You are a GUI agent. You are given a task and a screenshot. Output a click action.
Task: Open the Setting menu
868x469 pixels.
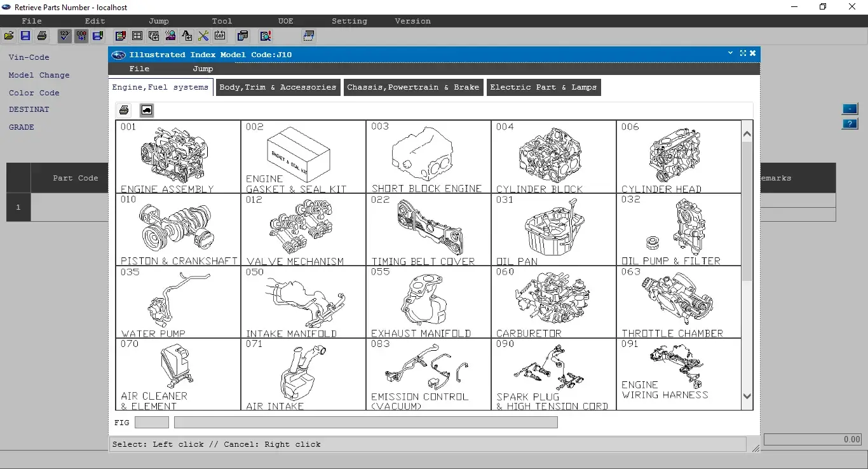349,21
